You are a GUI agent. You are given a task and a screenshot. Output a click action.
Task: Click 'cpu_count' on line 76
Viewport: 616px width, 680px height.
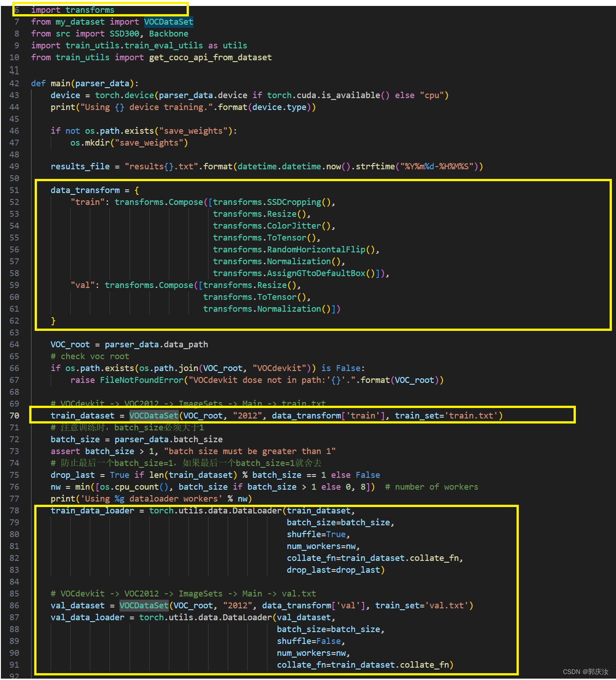point(136,487)
